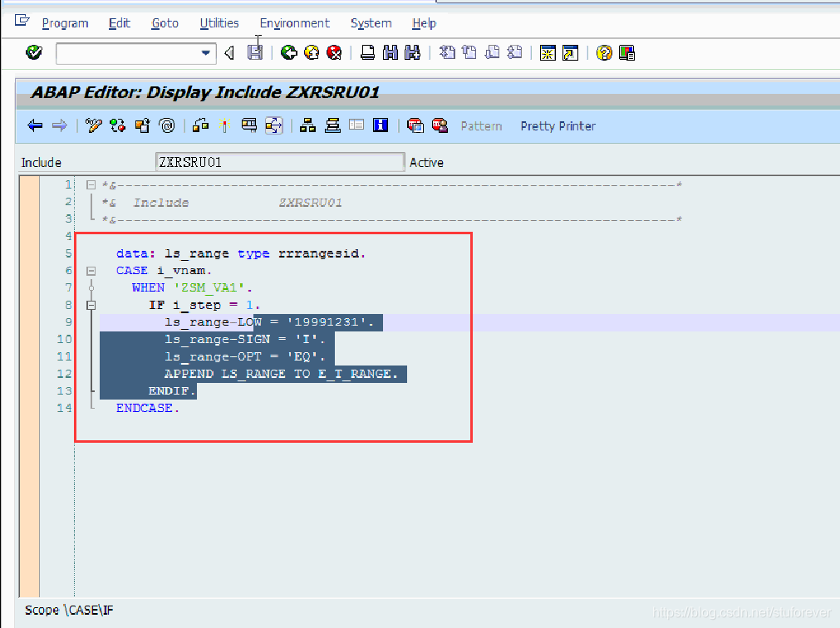Click the Find Next binoculars icon

click(x=412, y=52)
